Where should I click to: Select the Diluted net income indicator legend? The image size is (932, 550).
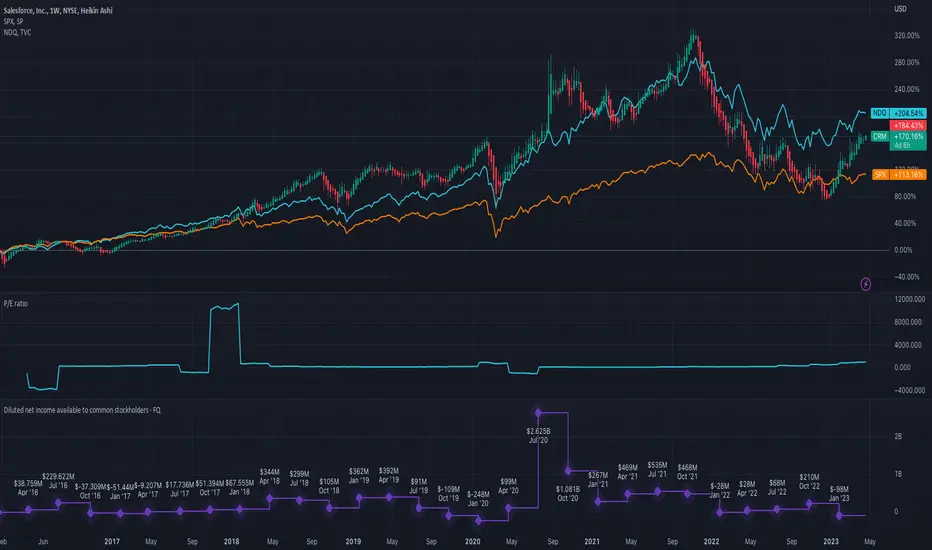click(x=82, y=410)
